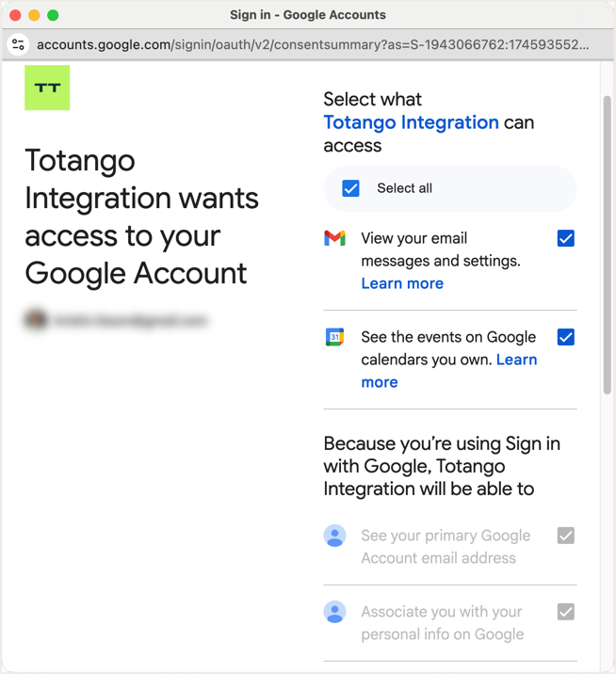Viewport: 616px width, 674px height.
Task: Open the Totango Integration link
Action: point(411,122)
